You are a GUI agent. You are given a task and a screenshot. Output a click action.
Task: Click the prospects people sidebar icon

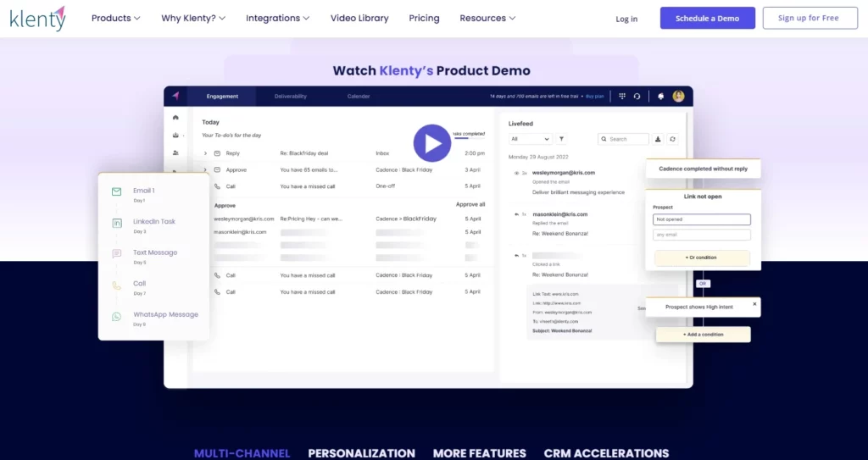(x=175, y=152)
